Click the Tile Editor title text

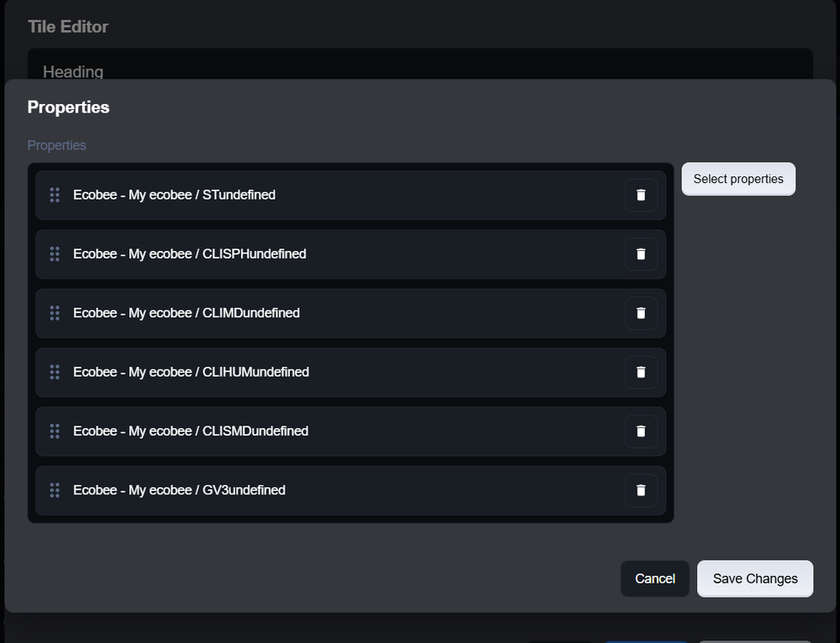click(x=68, y=27)
